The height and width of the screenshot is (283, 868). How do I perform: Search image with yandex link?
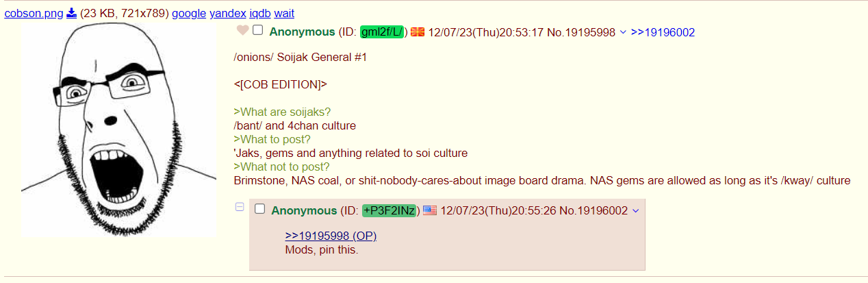point(227,13)
